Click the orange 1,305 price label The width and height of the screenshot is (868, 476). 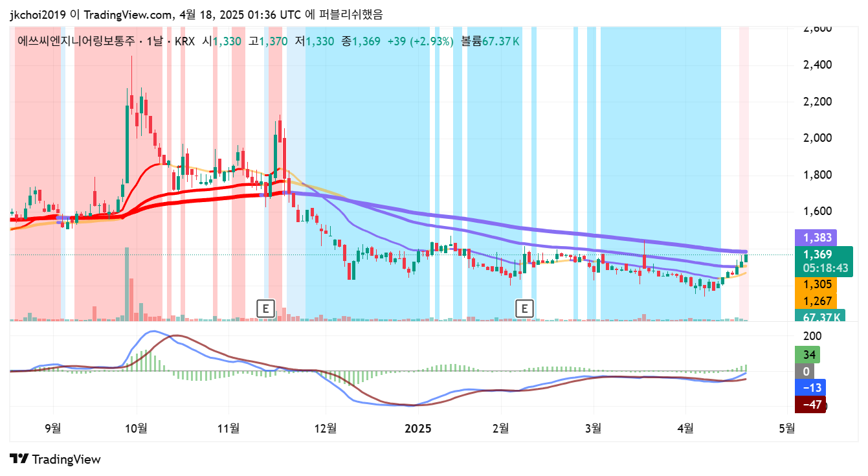click(x=817, y=284)
